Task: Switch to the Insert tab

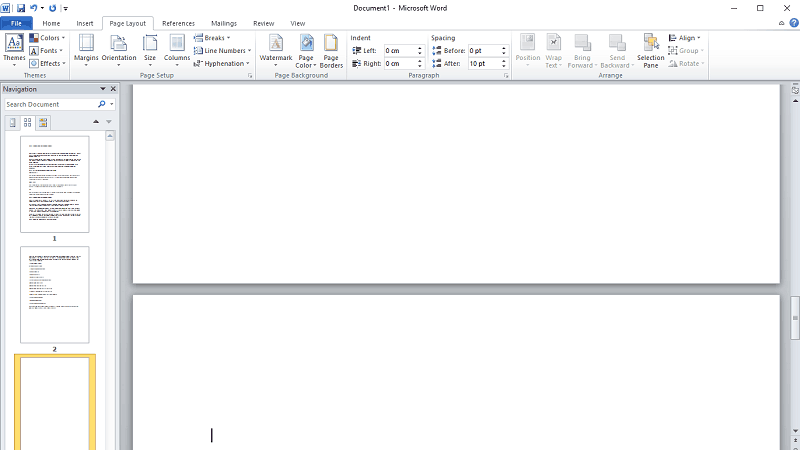Action: (x=85, y=23)
